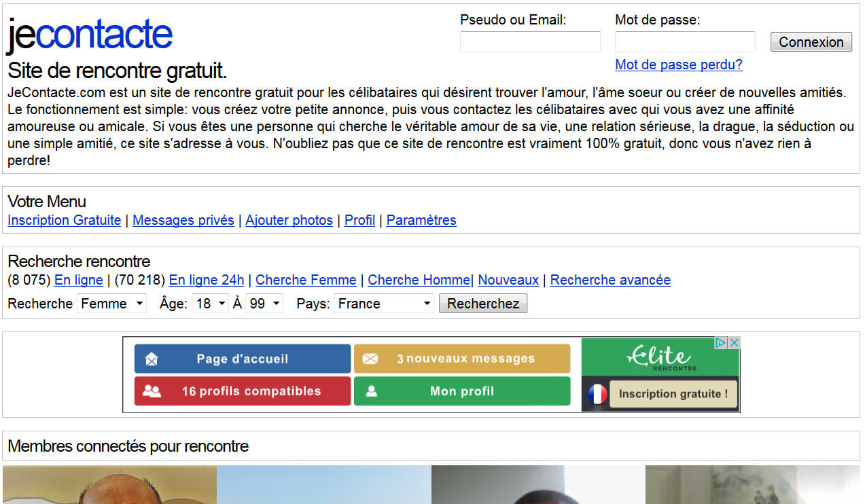Open the Femme gender dropdown
Image resolution: width=865 pixels, height=504 pixels.
click(112, 304)
